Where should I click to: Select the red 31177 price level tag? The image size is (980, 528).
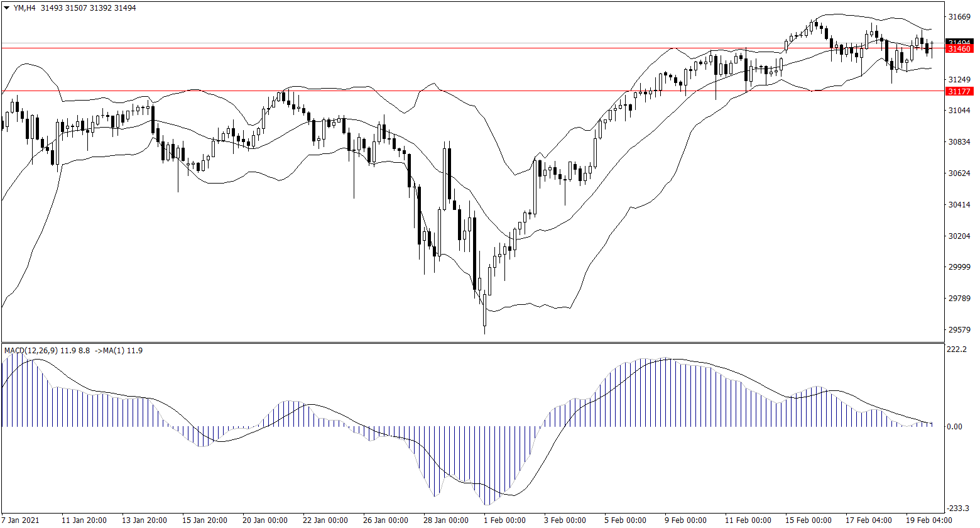[959, 92]
